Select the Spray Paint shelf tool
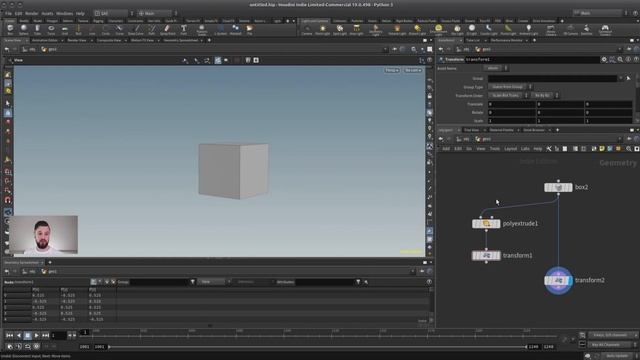640x360 pixels. (x=167, y=29)
